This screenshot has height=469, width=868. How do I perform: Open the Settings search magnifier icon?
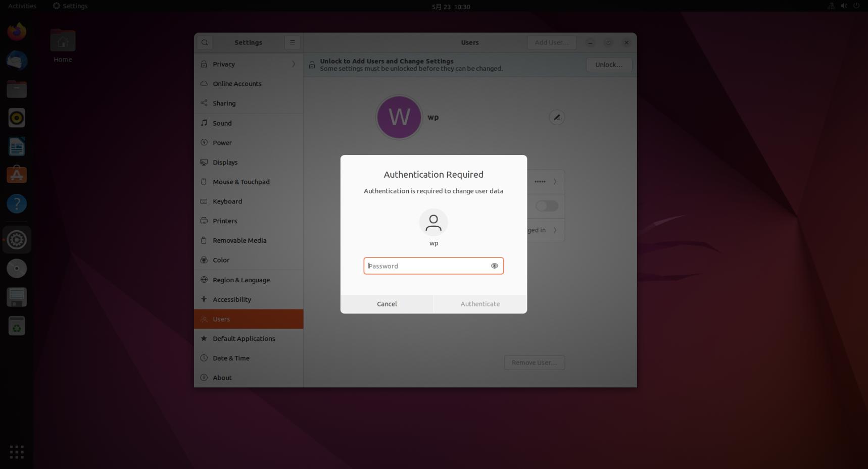click(205, 42)
